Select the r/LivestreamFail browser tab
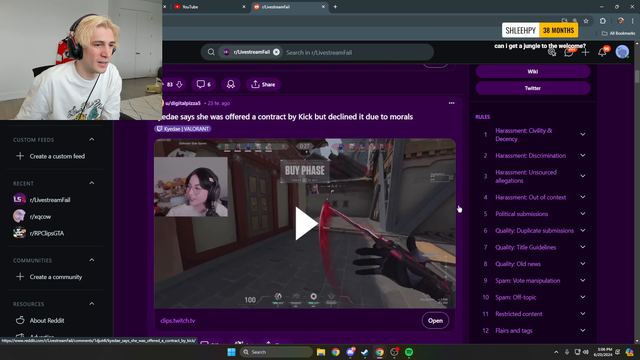640x360 pixels. coord(288,7)
